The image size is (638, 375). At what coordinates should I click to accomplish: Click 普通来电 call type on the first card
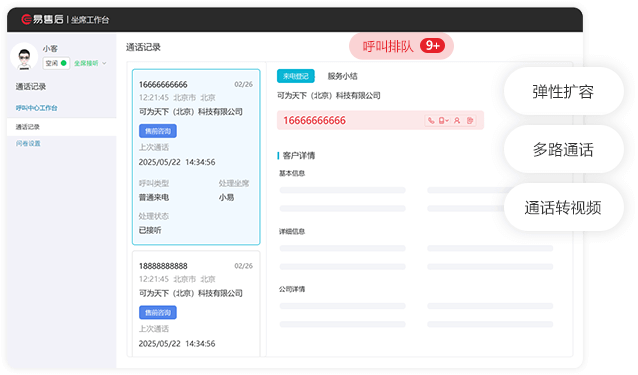point(154,198)
